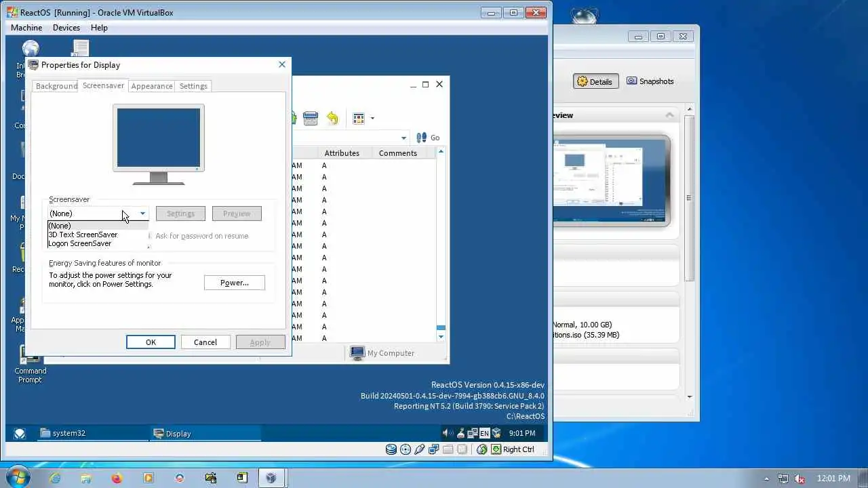868x488 pixels.
Task: Open the Devices menu
Action: pos(66,28)
